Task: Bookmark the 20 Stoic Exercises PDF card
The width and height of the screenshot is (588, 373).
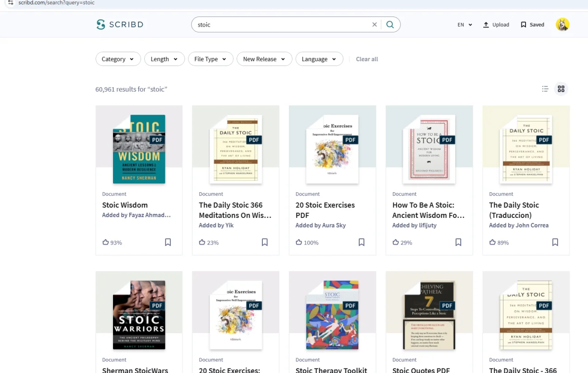Action: click(x=362, y=242)
